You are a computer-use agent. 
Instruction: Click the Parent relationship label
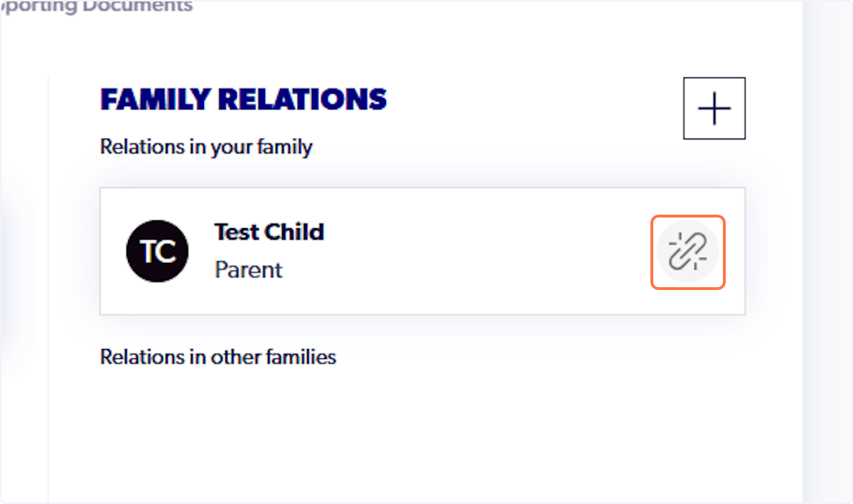[x=247, y=271]
